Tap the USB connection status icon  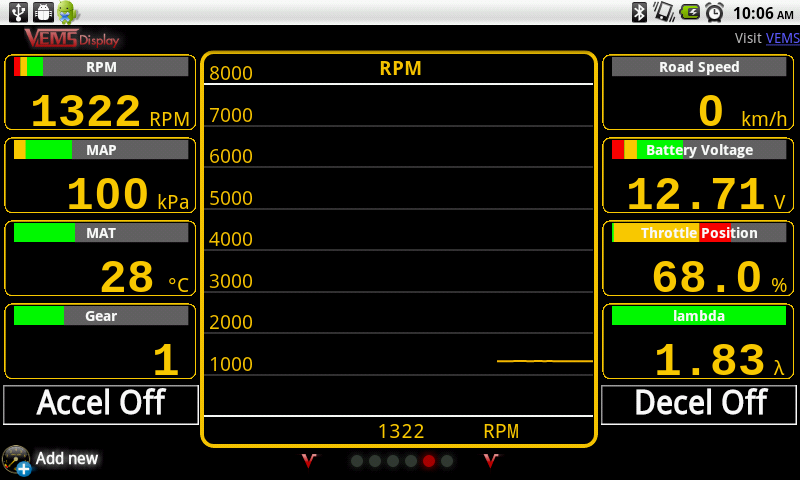coord(17,12)
